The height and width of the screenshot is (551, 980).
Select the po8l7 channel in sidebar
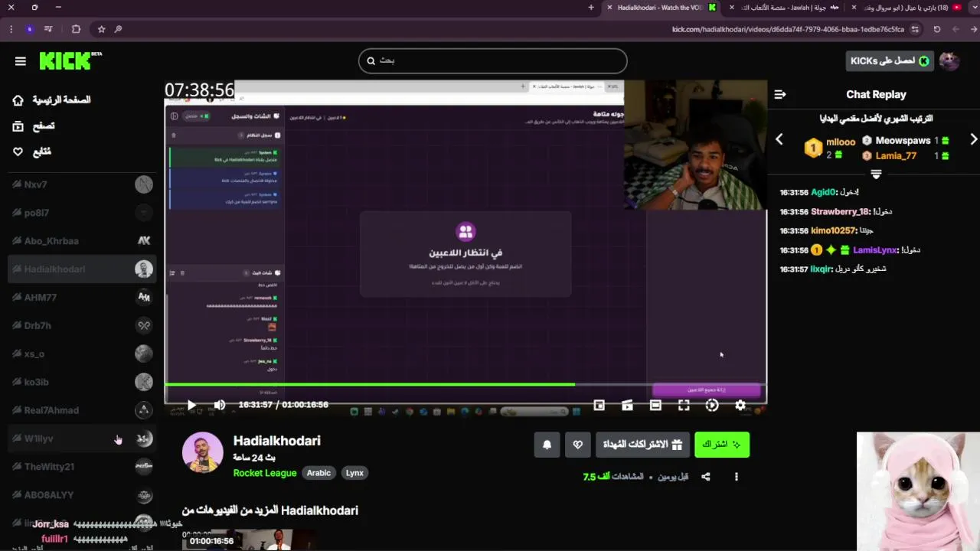click(81, 213)
